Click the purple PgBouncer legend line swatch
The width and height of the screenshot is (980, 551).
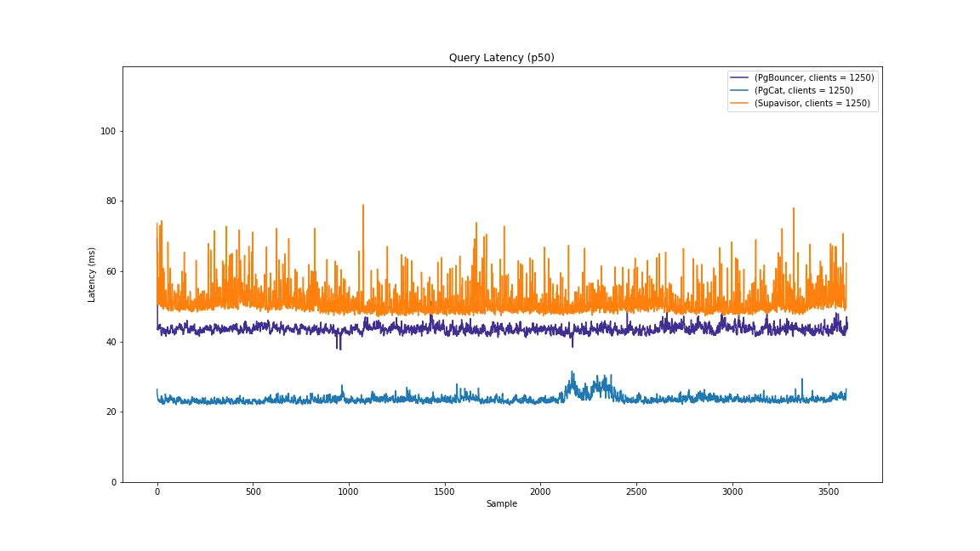click(x=739, y=77)
